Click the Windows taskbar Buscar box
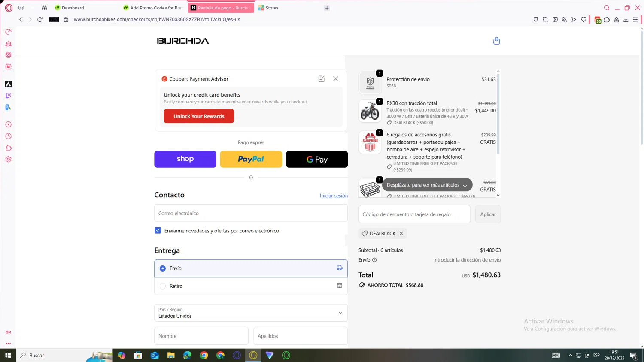The width and height of the screenshot is (644, 362). pos(64,355)
